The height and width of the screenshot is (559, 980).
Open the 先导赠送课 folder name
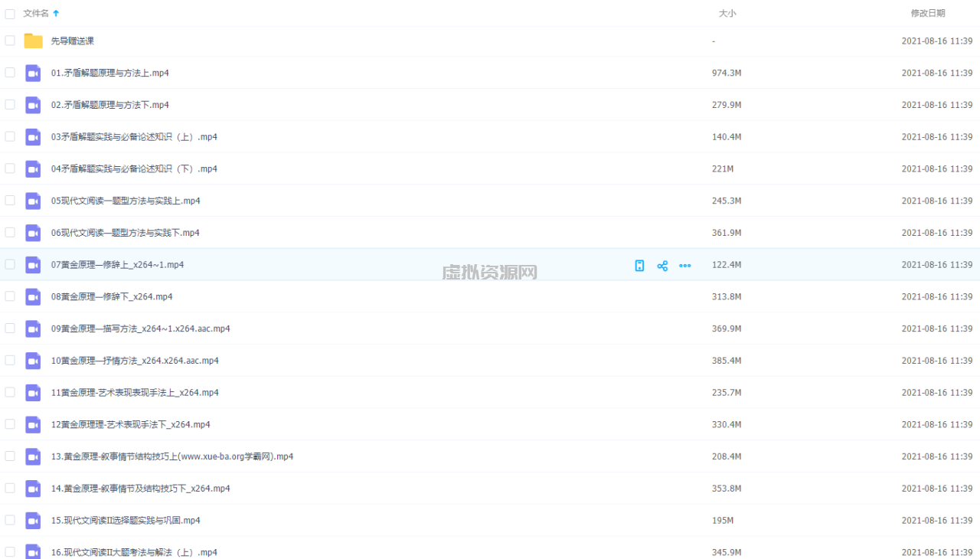tap(73, 41)
